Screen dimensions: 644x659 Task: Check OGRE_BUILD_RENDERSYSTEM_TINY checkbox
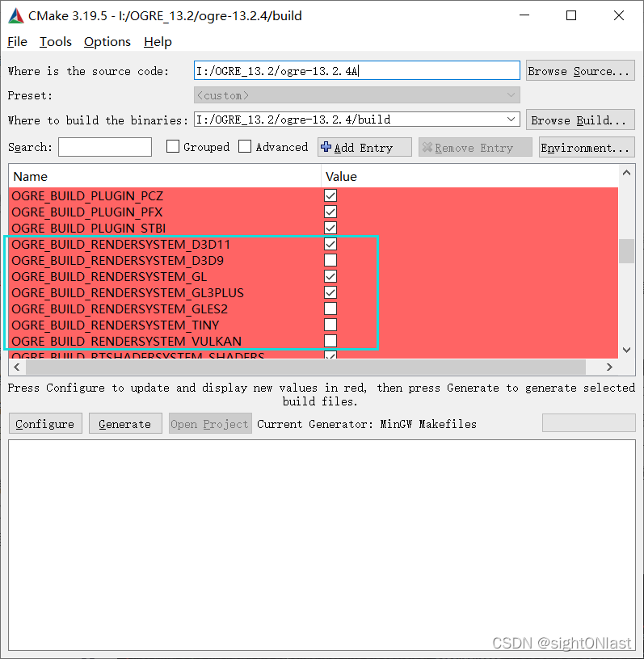(x=330, y=325)
